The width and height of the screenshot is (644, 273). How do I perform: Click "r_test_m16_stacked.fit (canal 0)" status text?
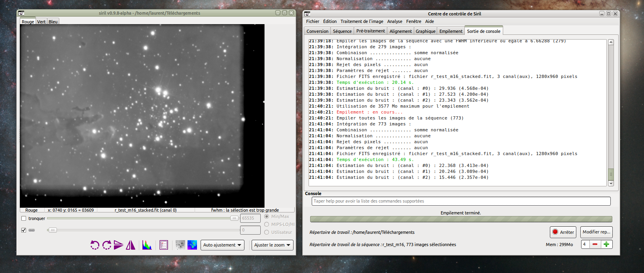tap(146, 210)
